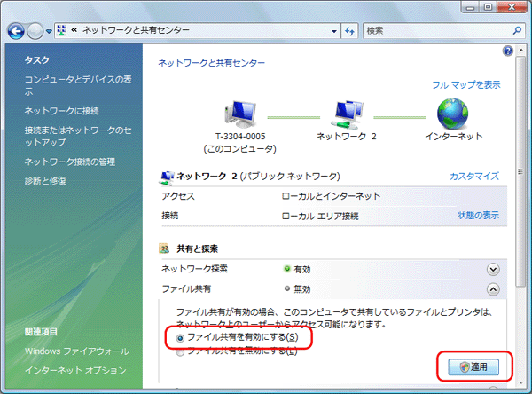The height and width of the screenshot is (394, 532).
Task: Click the カスタマイズ link
Action: coord(474,177)
